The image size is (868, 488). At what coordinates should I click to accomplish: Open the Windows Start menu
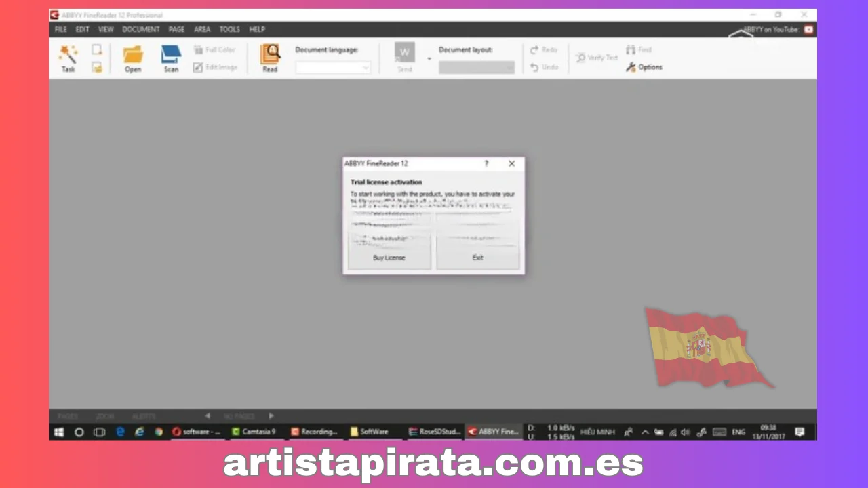pyautogui.click(x=59, y=432)
